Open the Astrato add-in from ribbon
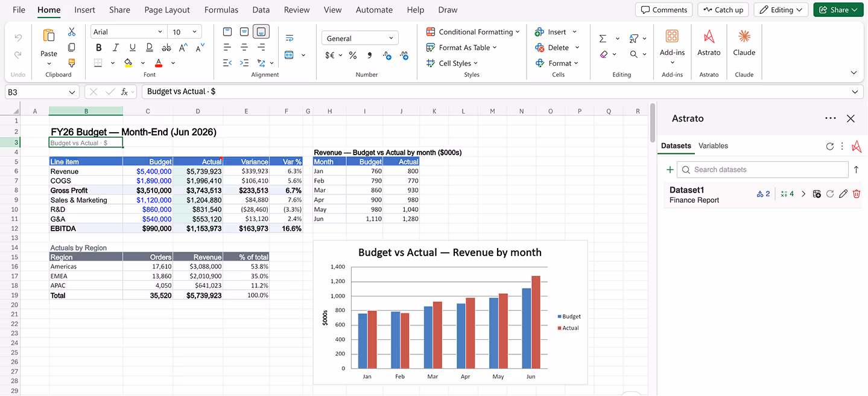 [x=709, y=43]
